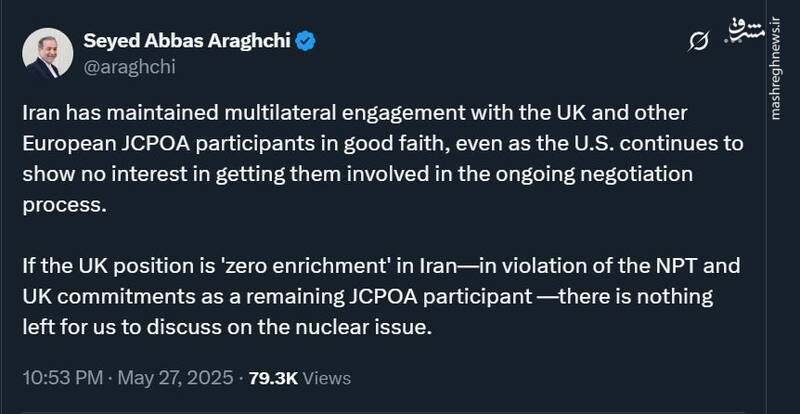
Task: Click the May 27, 2025 date
Action: point(176,378)
